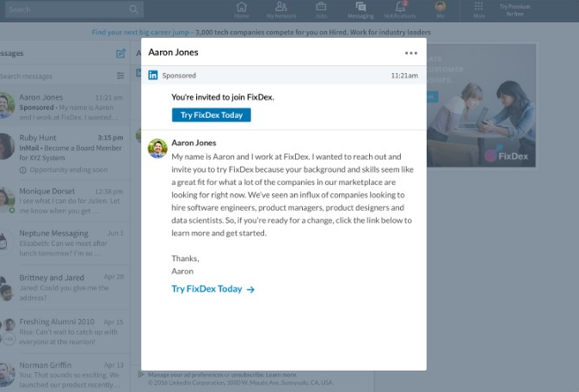Click the Opportunity ending soon clock icon

click(x=23, y=170)
